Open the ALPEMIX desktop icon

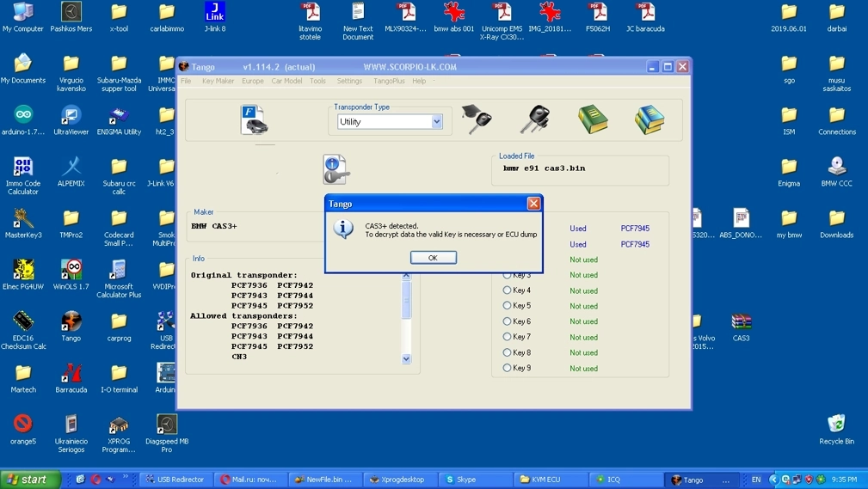[71, 172]
